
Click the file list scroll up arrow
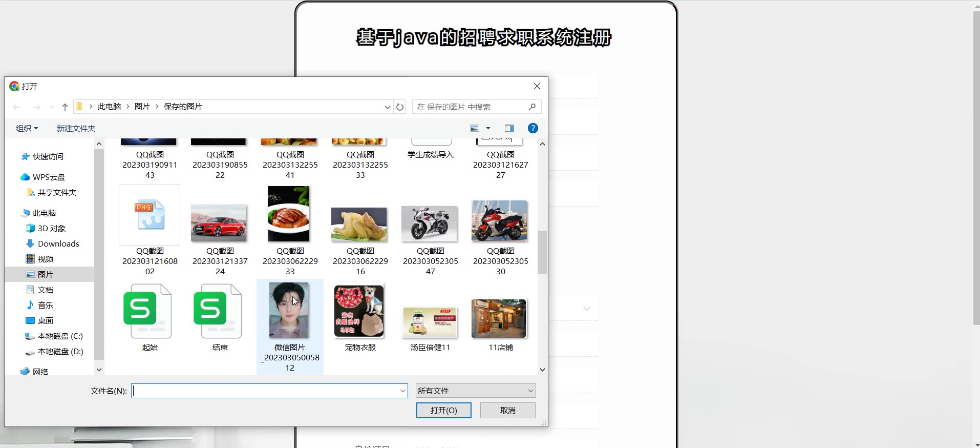(x=542, y=144)
